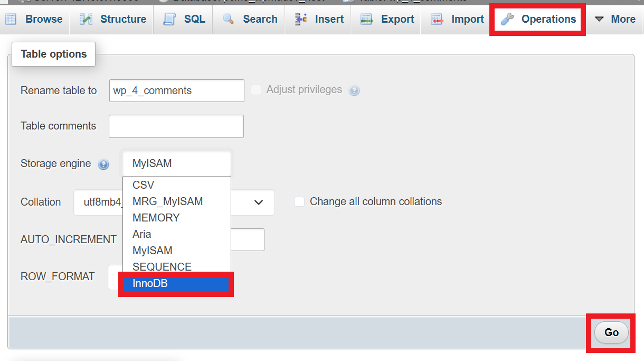Open the Adjust privileges help icon
The image size is (644, 361).
354,90
